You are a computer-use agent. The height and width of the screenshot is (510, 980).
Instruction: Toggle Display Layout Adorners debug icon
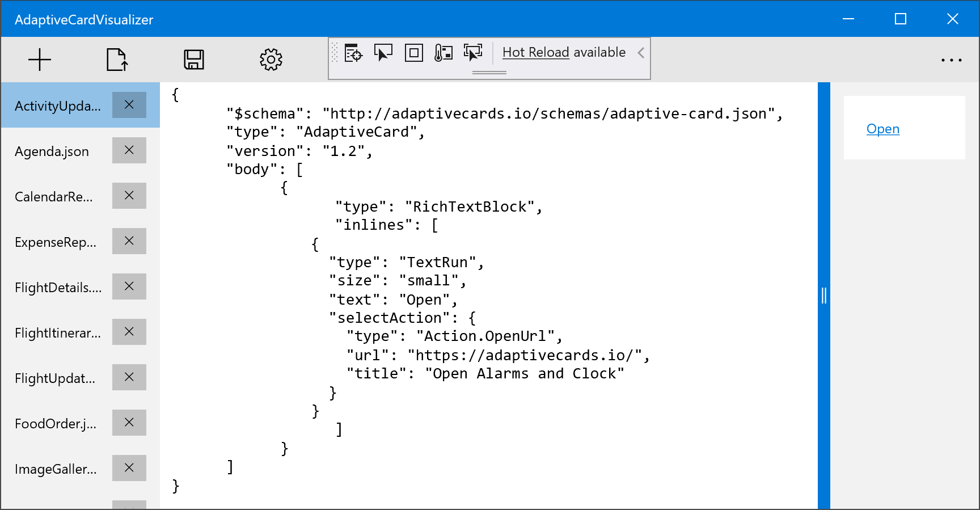414,53
